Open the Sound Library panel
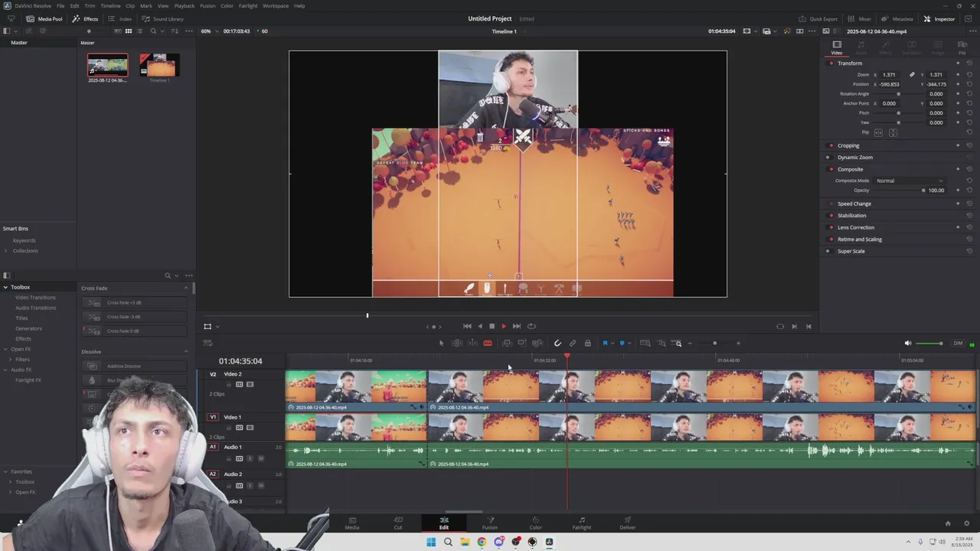Viewport: 980px width, 551px height. (162, 18)
